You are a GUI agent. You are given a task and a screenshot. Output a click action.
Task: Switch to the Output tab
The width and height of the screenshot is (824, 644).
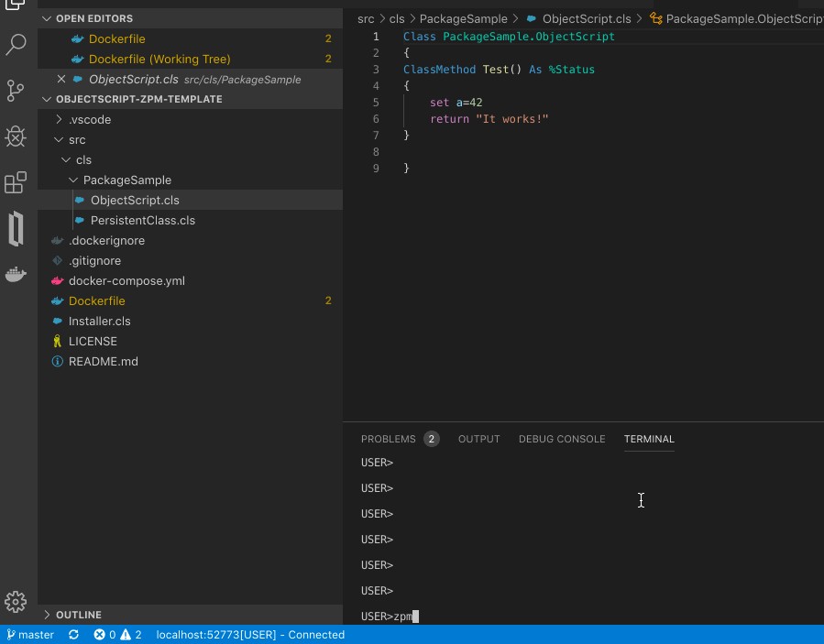tap(478, 439)
